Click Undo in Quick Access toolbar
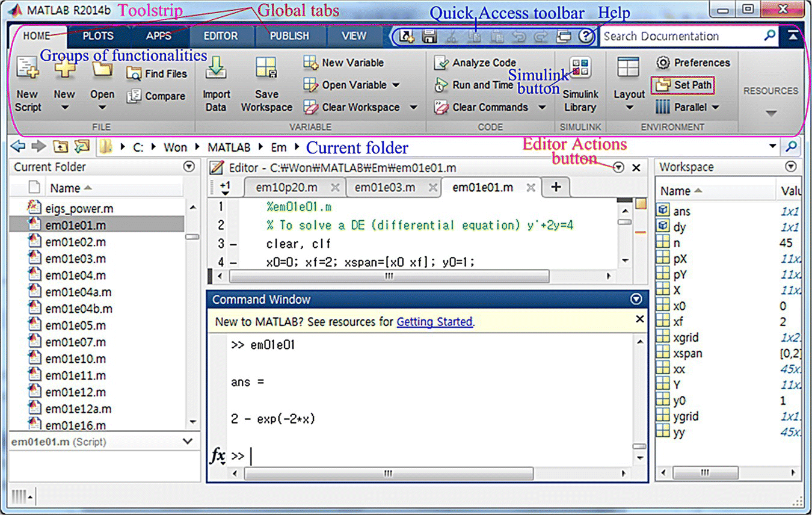 518,37
